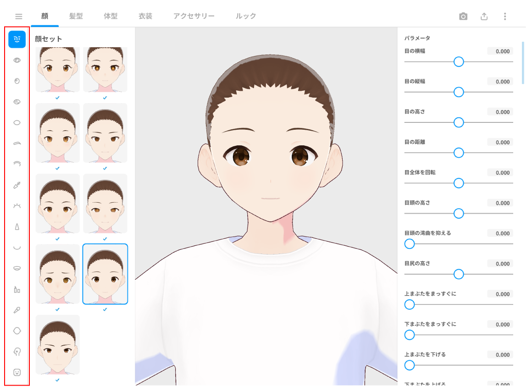Open the lips category icon
The width and height of the screenshot is (532, 392).
tap(17, 268)
